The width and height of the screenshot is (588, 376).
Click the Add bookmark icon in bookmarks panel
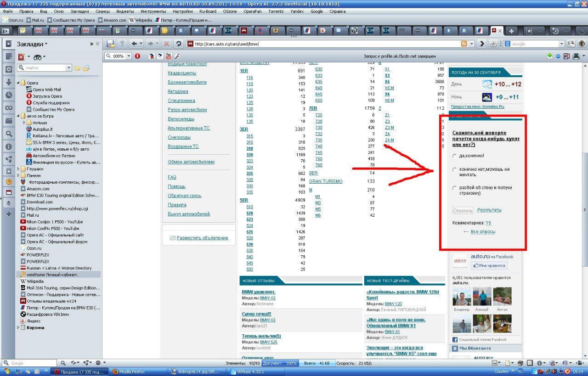[x=21, y=56]
